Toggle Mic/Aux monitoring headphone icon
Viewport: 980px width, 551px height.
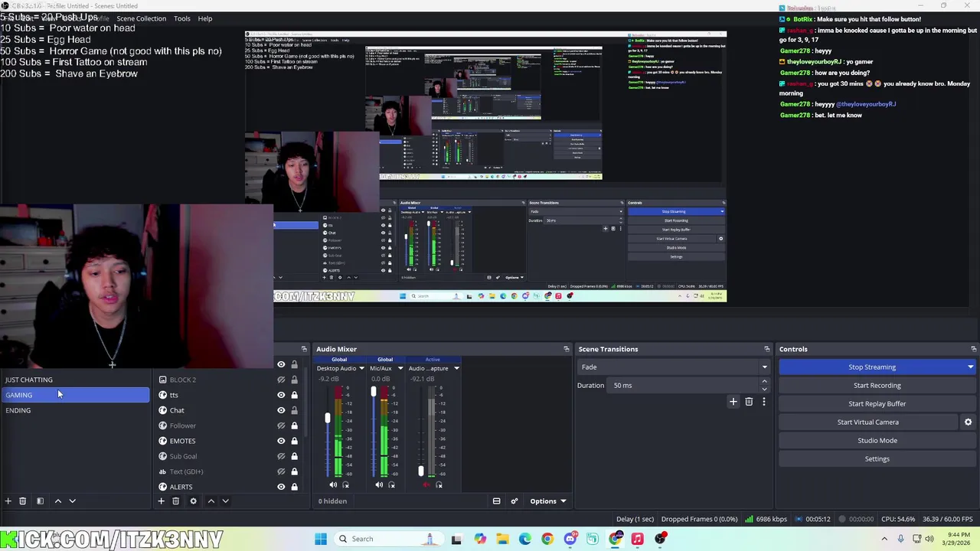(x=391, y=484)
